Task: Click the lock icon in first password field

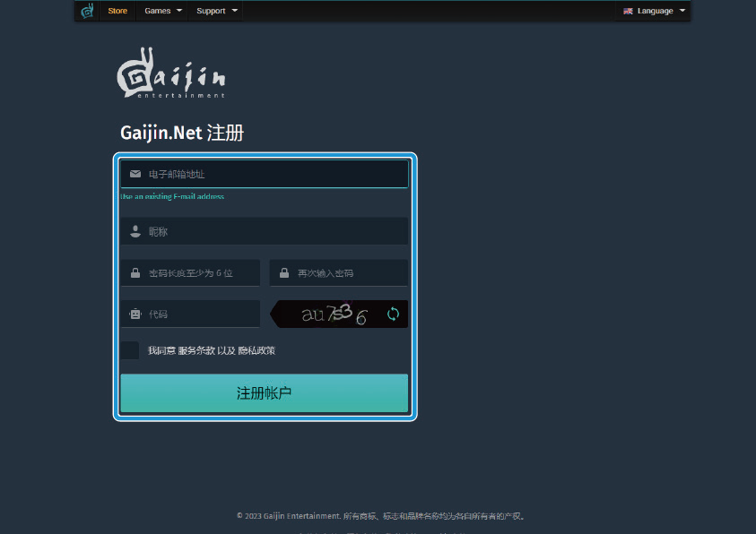Action: [x=135, y=273]
